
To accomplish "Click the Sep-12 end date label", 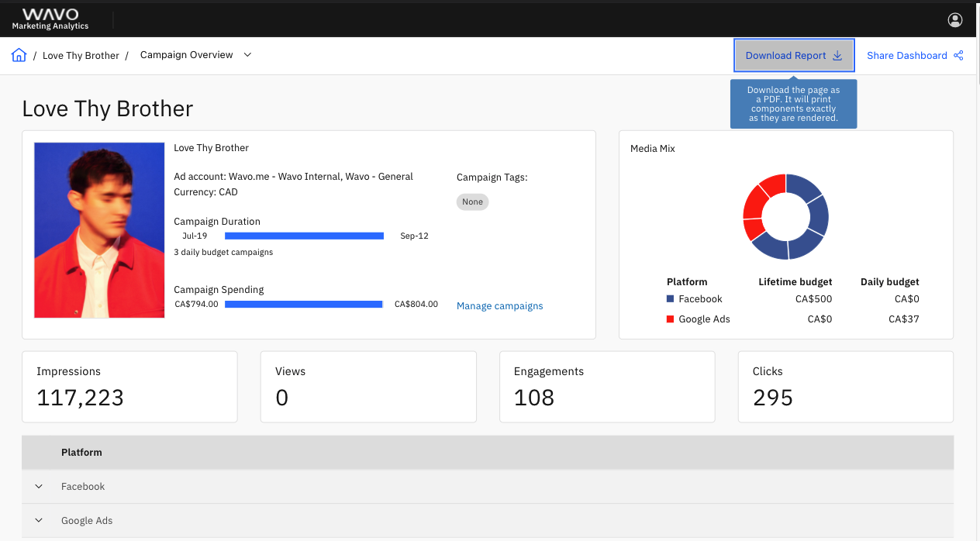I will click(414, 236).
